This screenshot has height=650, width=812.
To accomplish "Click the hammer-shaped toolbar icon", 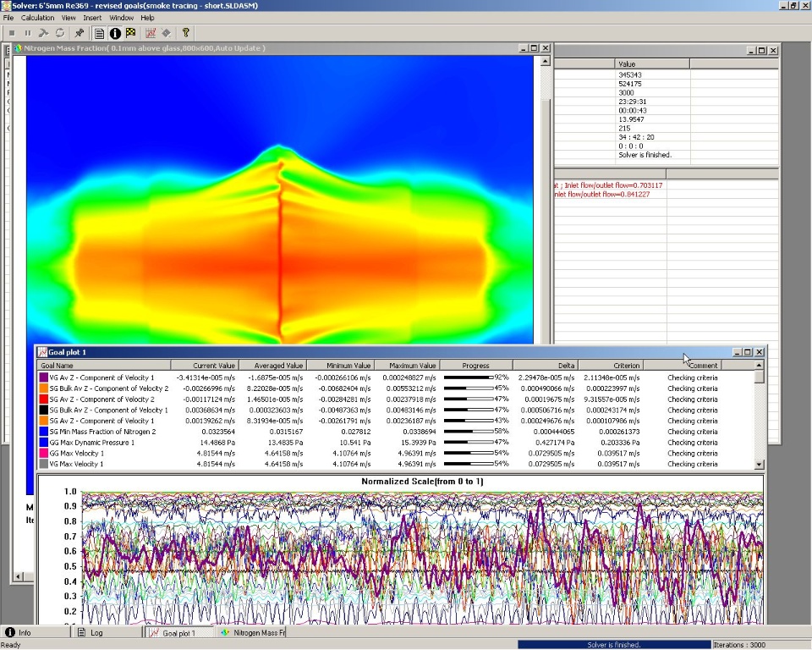I will click(44, 33).
